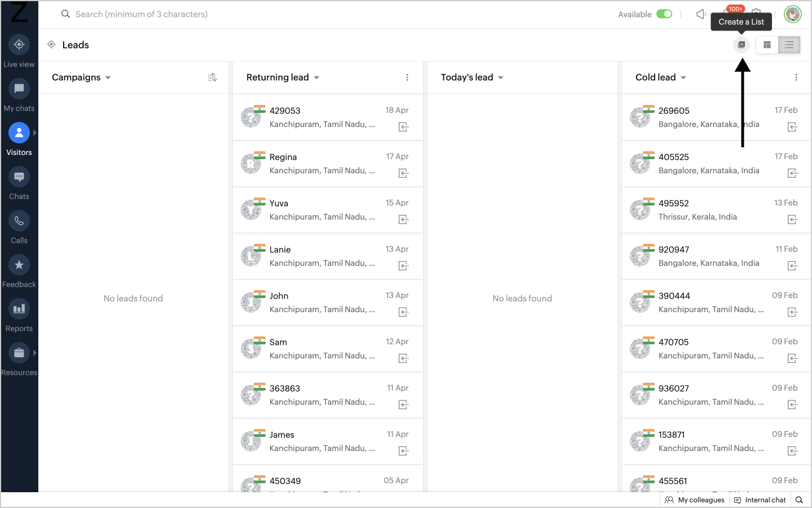
Task: Open lead card for John
Action: (321, 303)
